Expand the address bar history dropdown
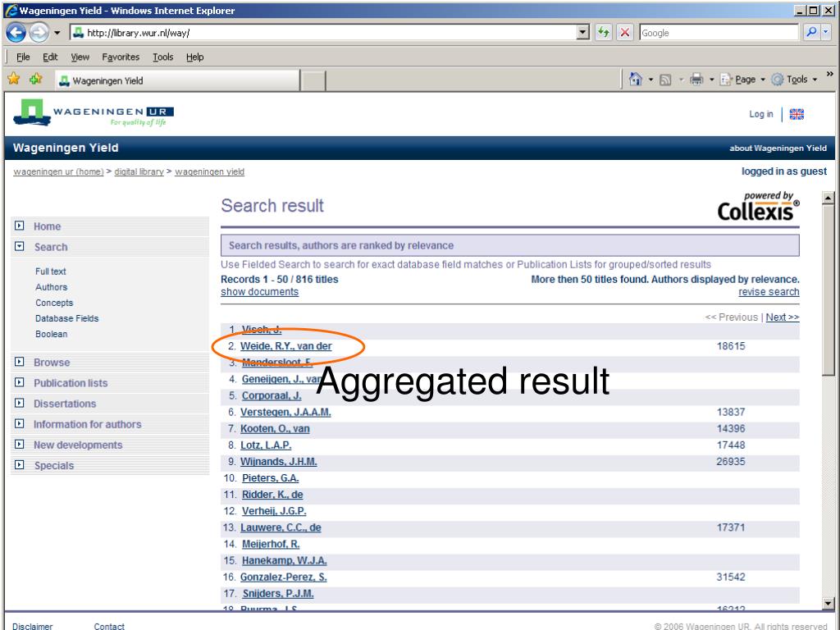The width and height of the screenshot is (840, 630). [583, 33]
